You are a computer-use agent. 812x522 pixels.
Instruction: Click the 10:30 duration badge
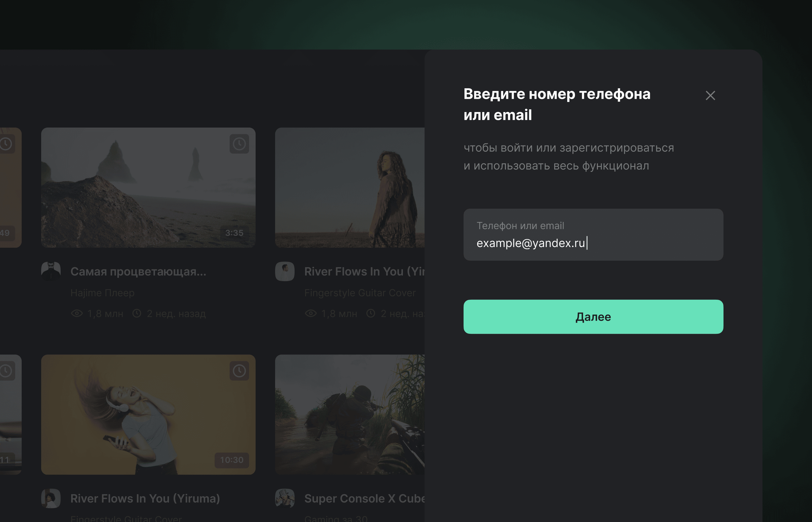pyautogui.click(x=232, y=460)
